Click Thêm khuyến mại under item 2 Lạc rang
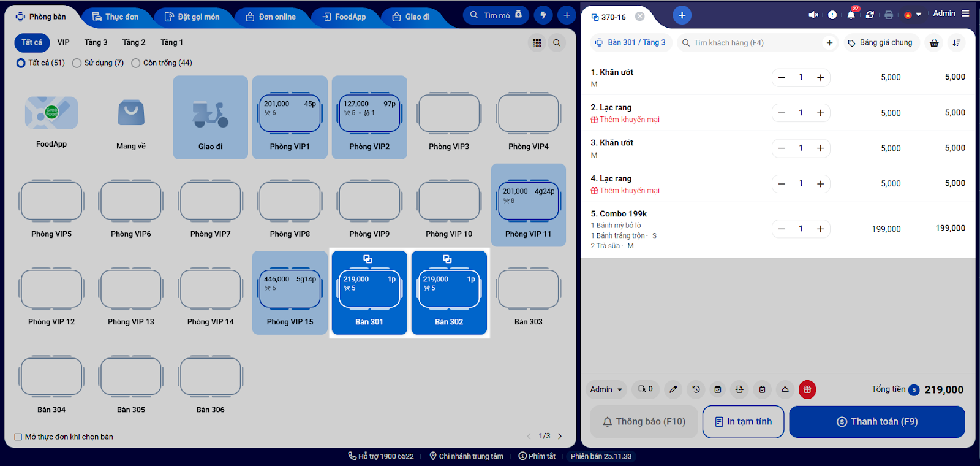980x466 pixels. coord(625,120)
